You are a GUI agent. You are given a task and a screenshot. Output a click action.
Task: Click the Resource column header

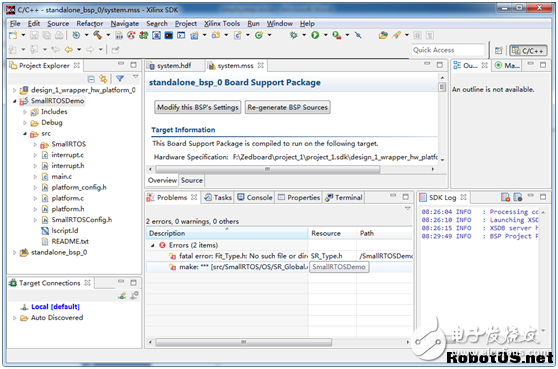(332, 233)
